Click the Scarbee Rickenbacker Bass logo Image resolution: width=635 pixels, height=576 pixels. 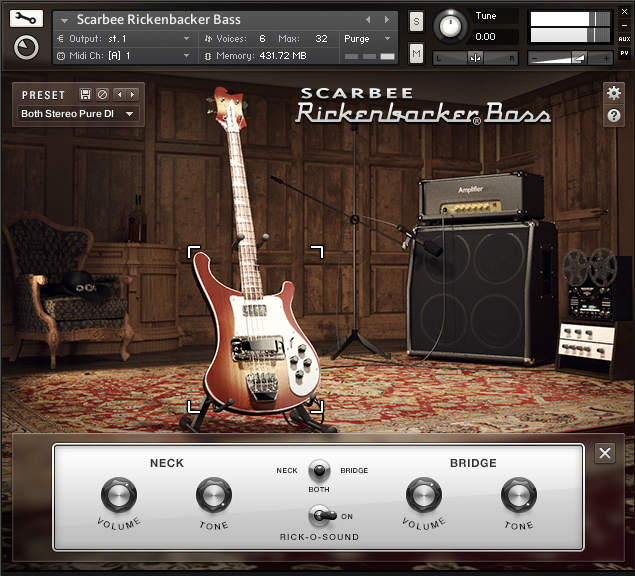(423, 107)
